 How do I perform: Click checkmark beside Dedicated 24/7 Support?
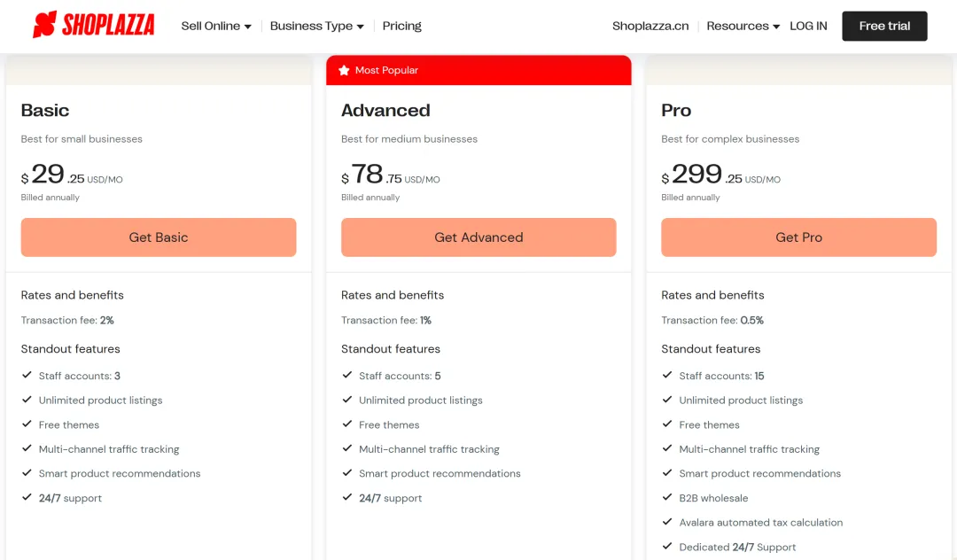[667, 547]
